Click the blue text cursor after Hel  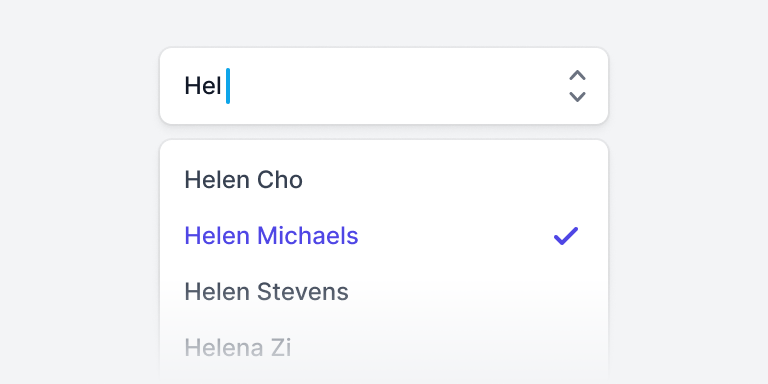coord(228,86)
